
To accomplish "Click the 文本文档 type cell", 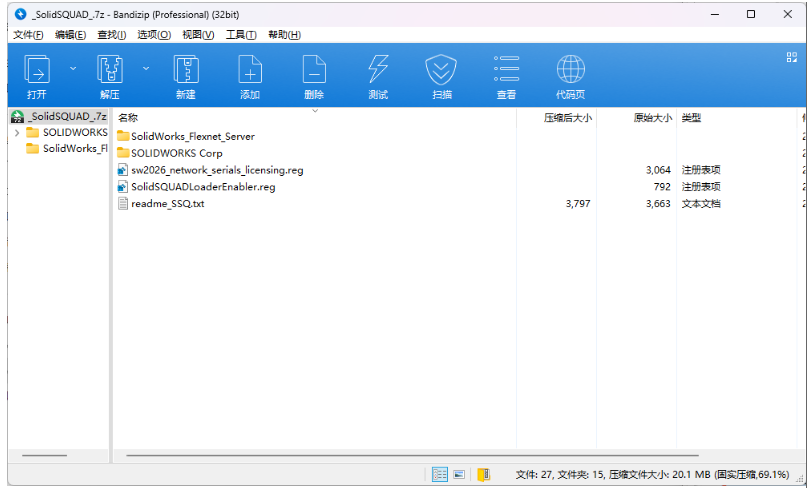I will click(701, 204).
